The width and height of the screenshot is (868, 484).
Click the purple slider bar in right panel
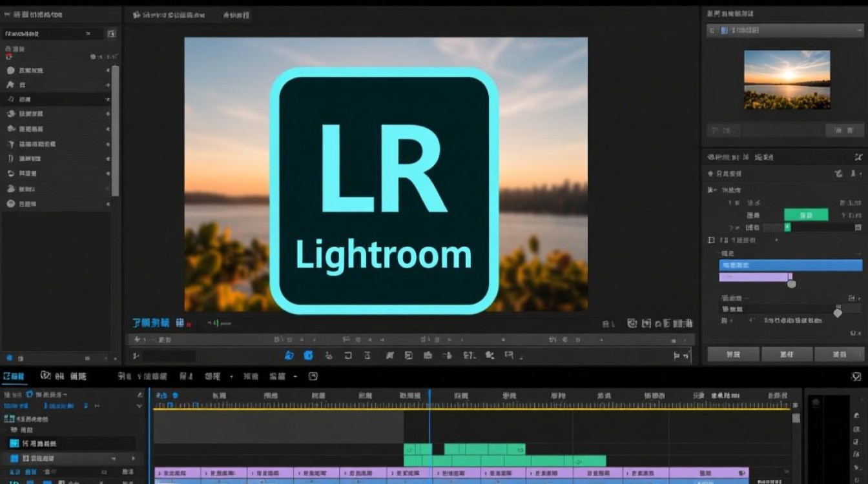tap(755, 277)
